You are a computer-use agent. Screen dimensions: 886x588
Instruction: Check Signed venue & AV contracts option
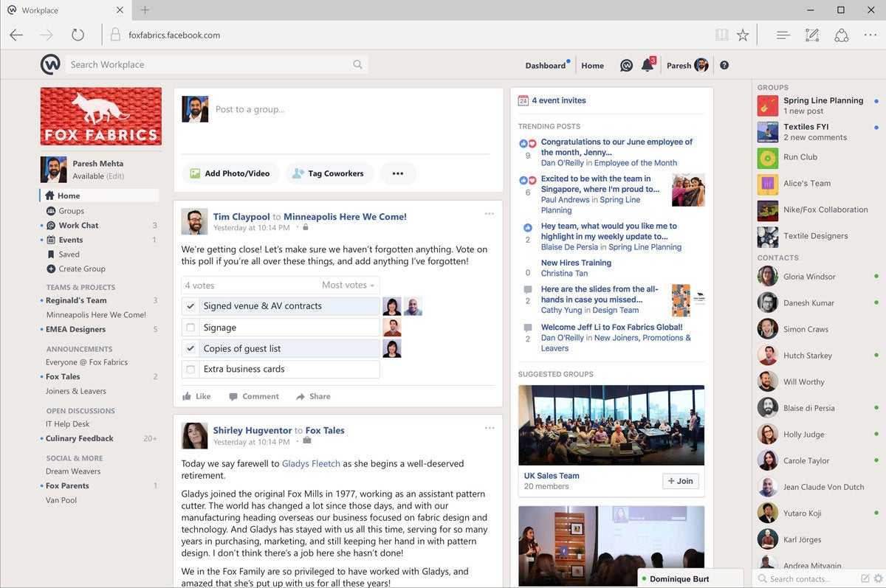[x=190, y=306]
